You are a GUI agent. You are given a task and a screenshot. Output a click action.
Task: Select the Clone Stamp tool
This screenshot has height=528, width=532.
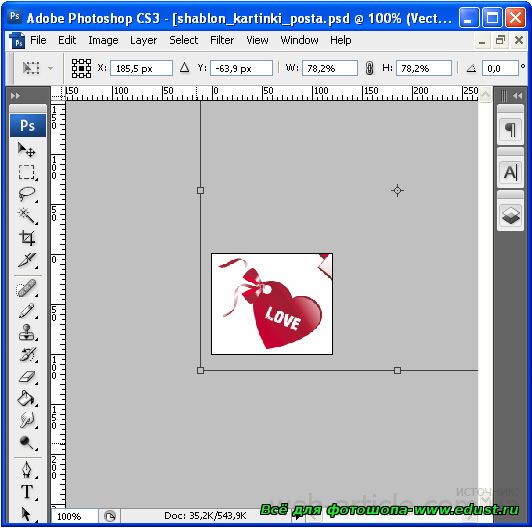(27, 332)
